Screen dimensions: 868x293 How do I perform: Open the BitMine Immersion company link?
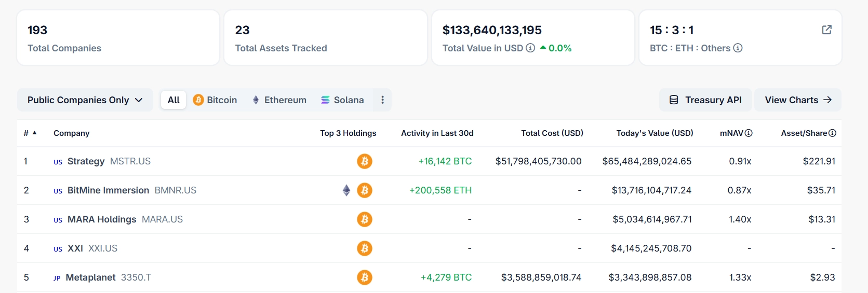pyautogui.click(x=108, y=190)
